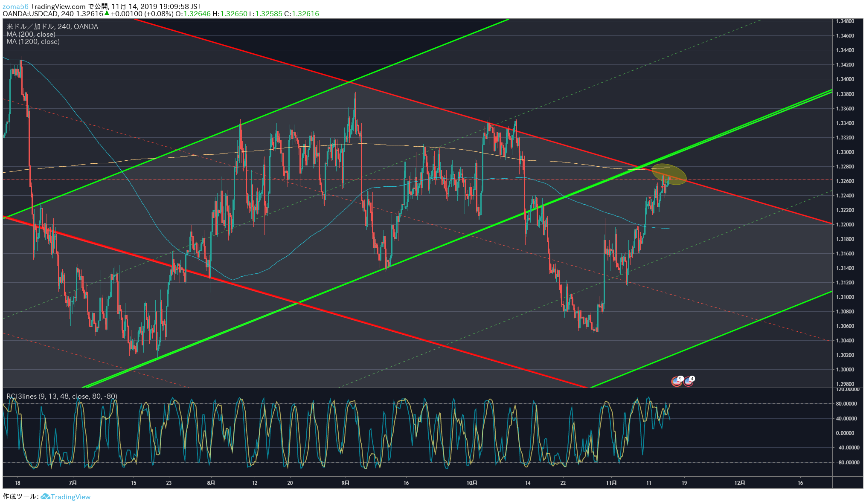Click the 1.33000 price axis label
Image resolution: width=866 pixels, height=504 pixels.
(845, 152)
